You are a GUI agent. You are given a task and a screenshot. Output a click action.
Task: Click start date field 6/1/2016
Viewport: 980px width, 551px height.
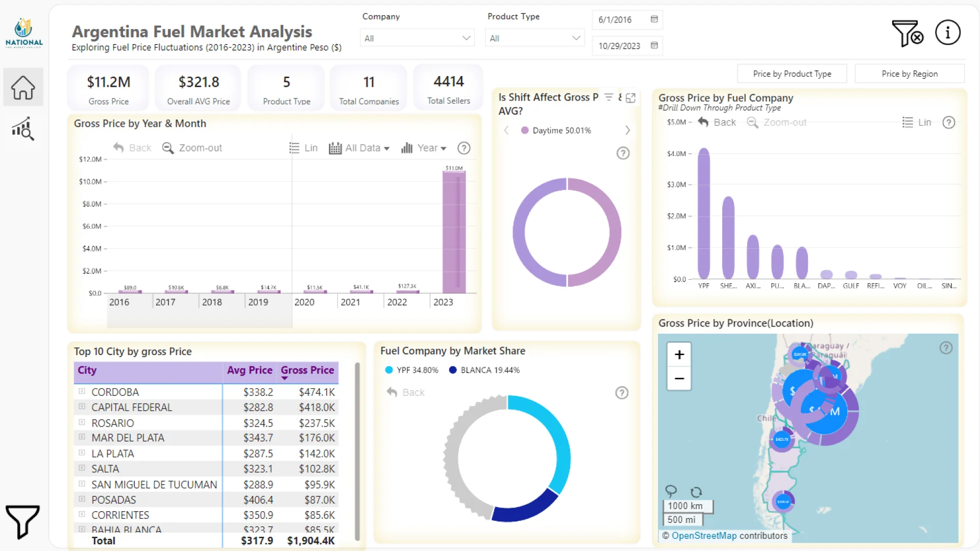(627, 19)
